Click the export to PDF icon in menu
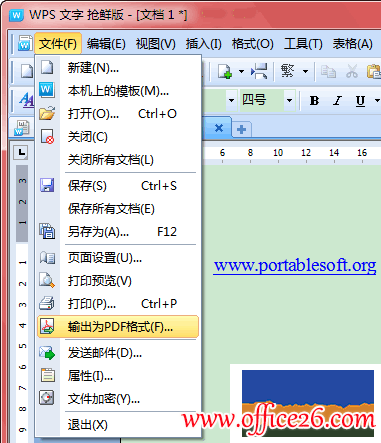The image size is (381, 443). [47, 326]
